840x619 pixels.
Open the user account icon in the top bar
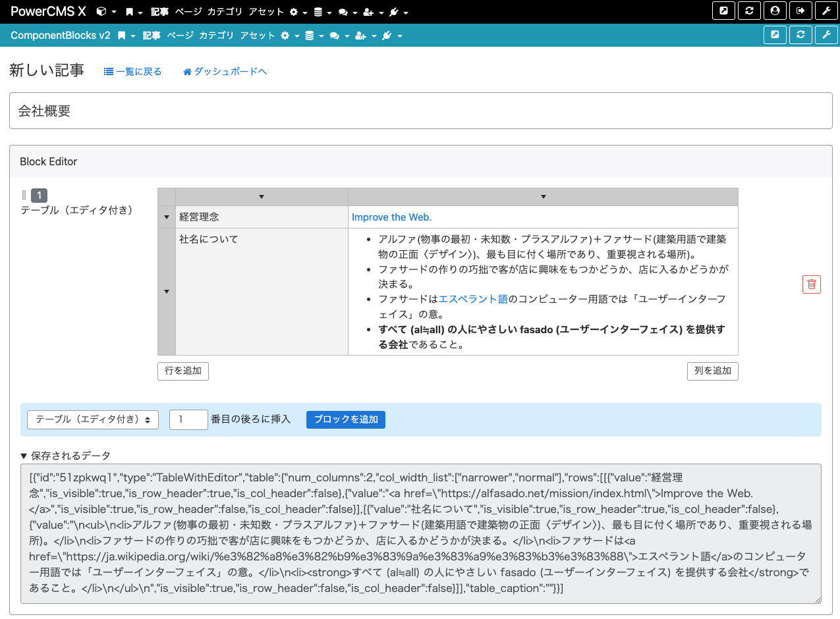click(x=775, y=10)
